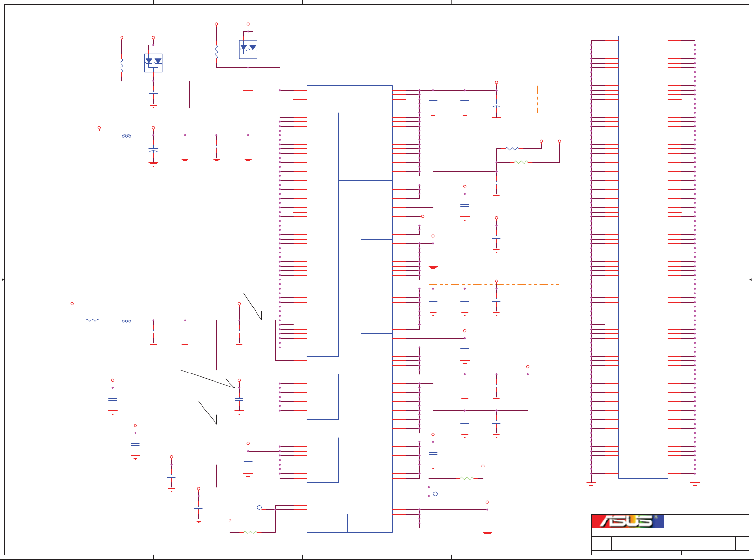Select the green resistor in the upper right area

(x=521, y=162)
